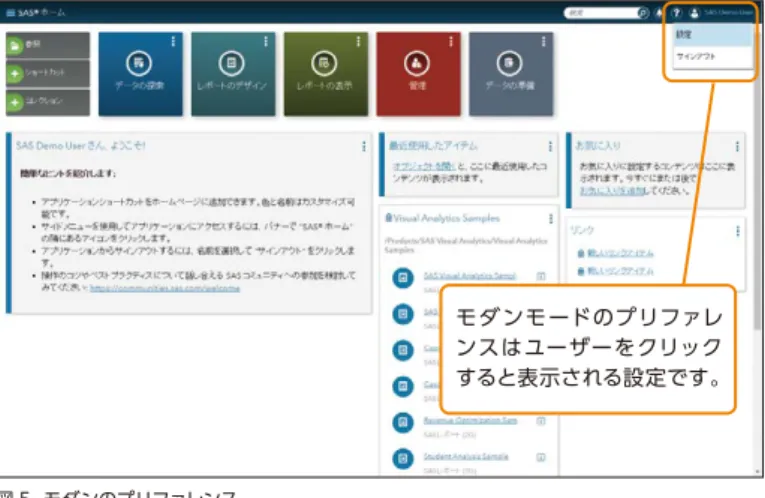Screen dimensions: 765x498
Task: Click the search input field in banner
Action: tap(602, 13)
